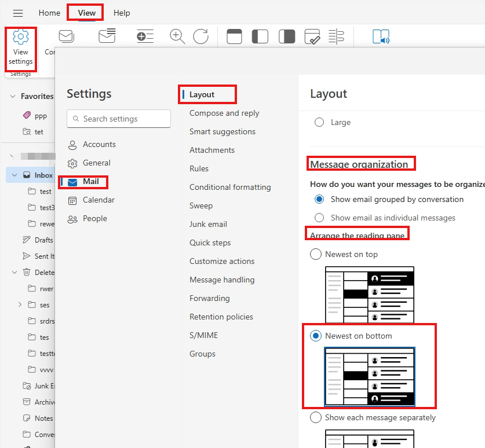Choose Show email as individual messages

319,218
